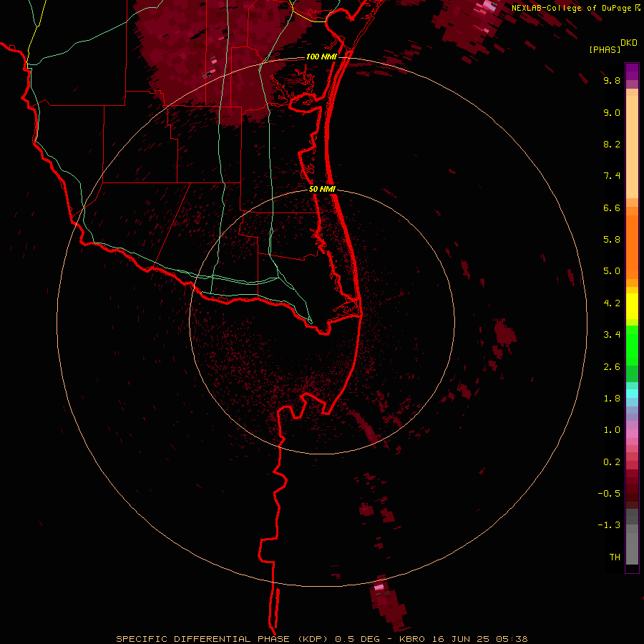
Task: Click the purple top color bar segment
Action: 632,72
